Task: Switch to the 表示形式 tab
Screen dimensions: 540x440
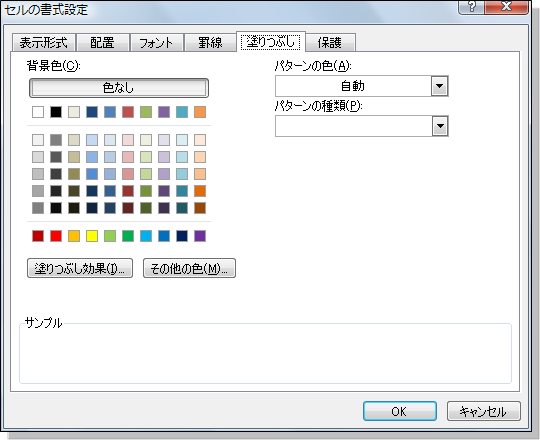Action: coord(43,43)
